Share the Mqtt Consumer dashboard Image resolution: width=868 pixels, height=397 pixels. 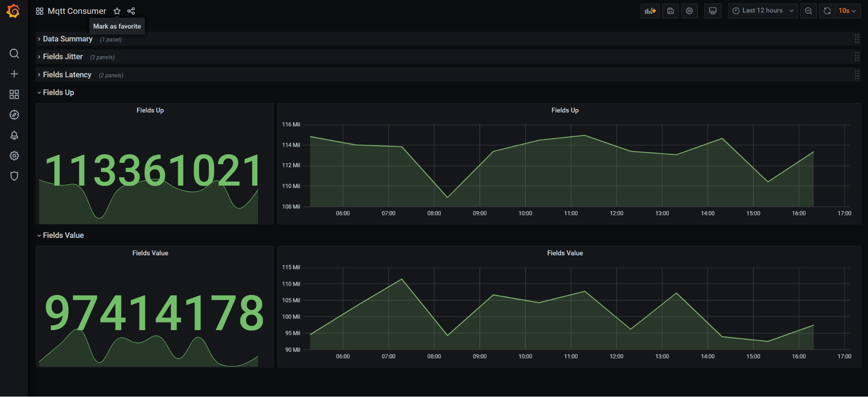click(131, 11)
